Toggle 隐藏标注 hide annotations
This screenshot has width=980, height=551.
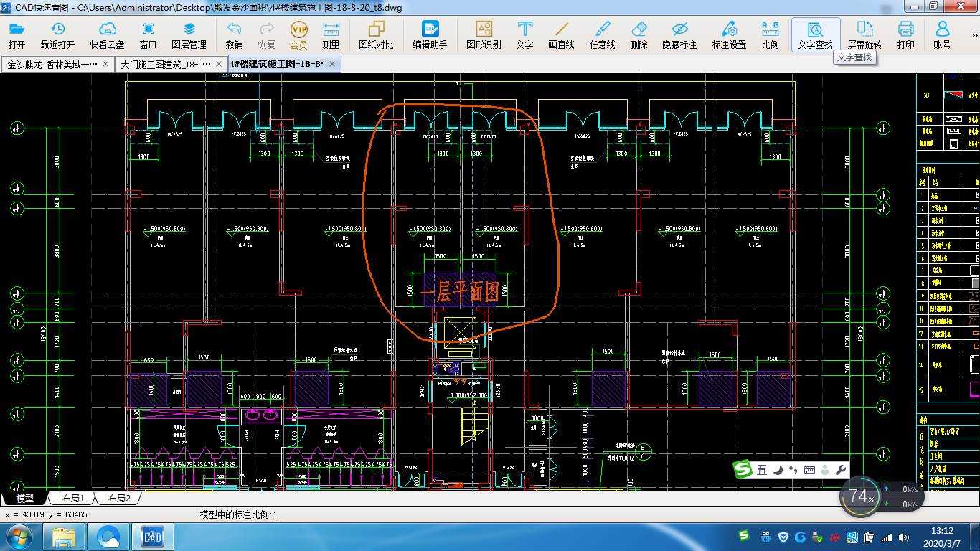[679, 35]
